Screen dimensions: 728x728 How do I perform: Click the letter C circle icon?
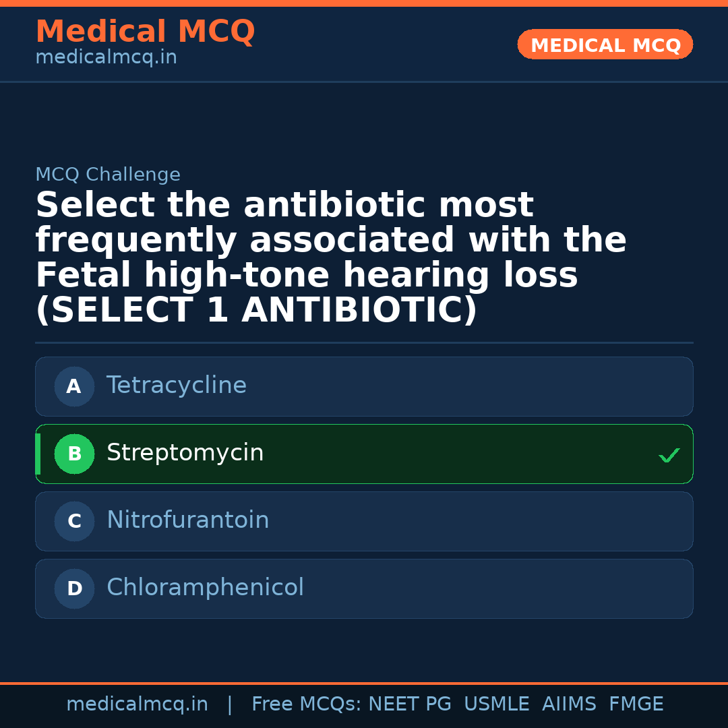[74, 522]
